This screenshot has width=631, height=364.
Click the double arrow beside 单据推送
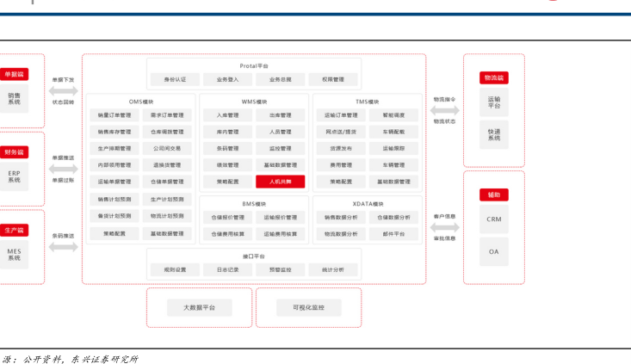63,169
